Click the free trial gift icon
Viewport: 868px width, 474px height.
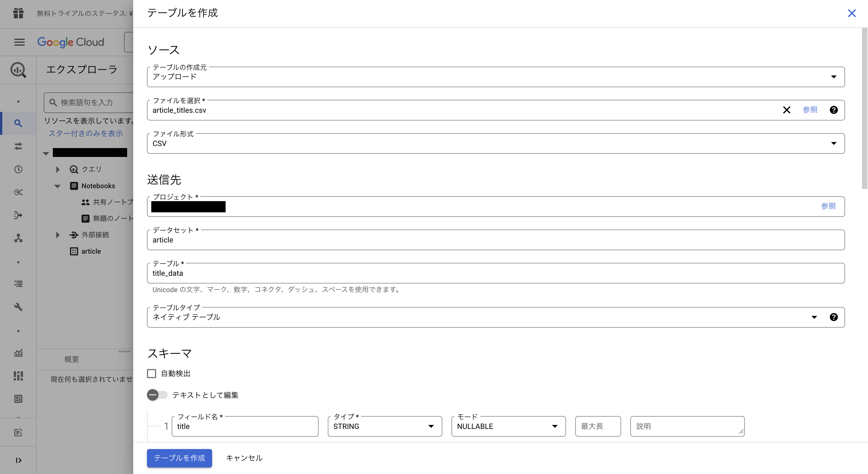pos(18,13)
